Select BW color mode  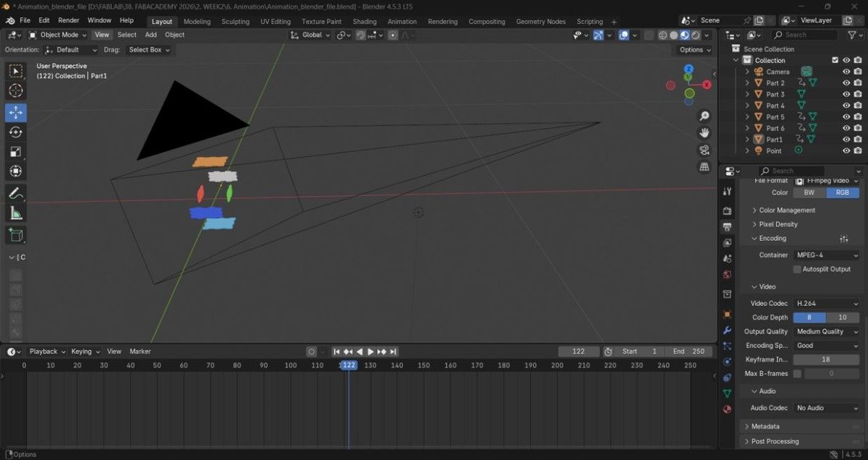[809, 192]
